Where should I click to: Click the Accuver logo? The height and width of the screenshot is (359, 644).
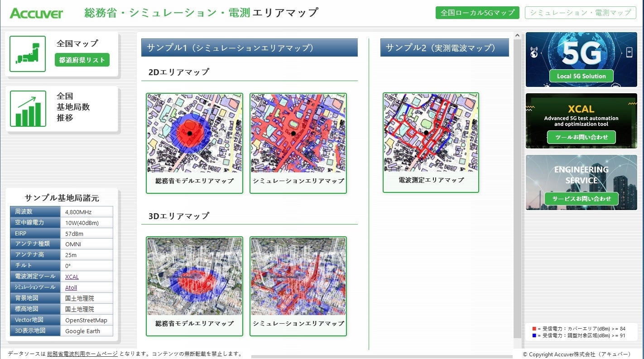(36, 12)
